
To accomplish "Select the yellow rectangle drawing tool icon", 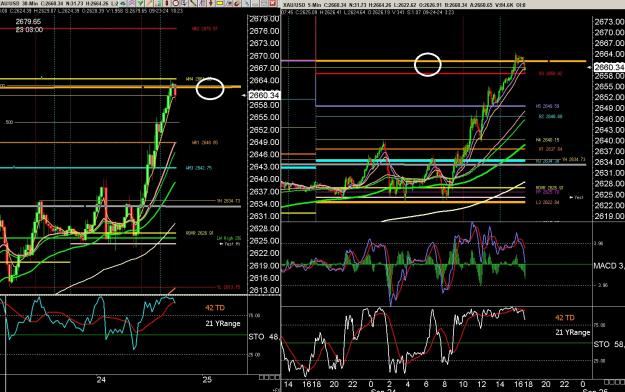I will click(219, 3).
